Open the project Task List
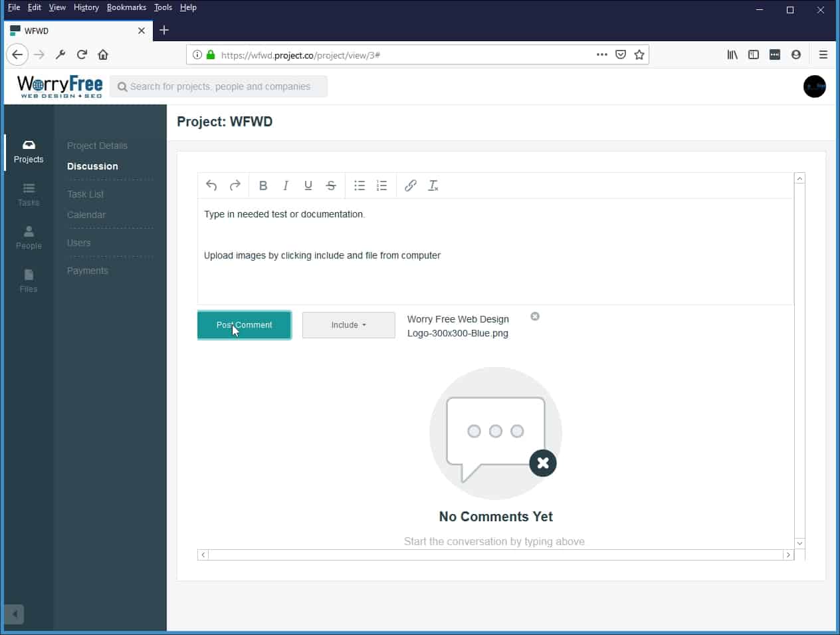 [x=85, y=194]
